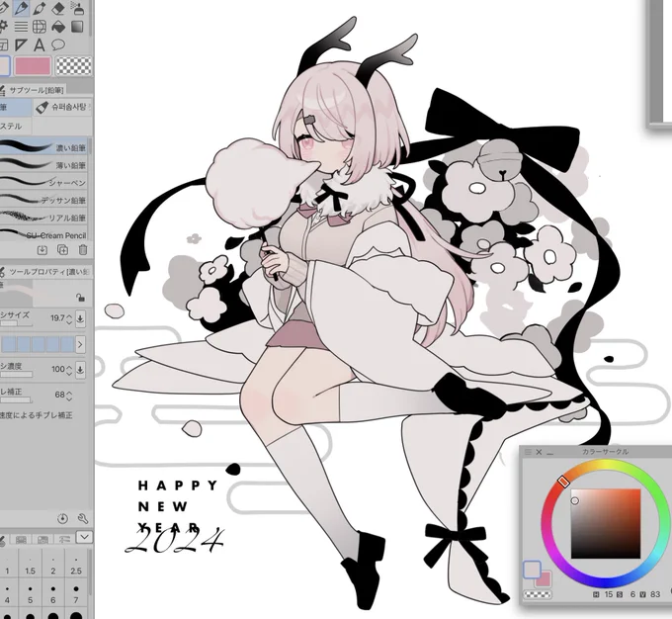Viewport: 672px width, 619px height.
Task: Reset tool settings to initial icon
Action: [x=62, y=518]
